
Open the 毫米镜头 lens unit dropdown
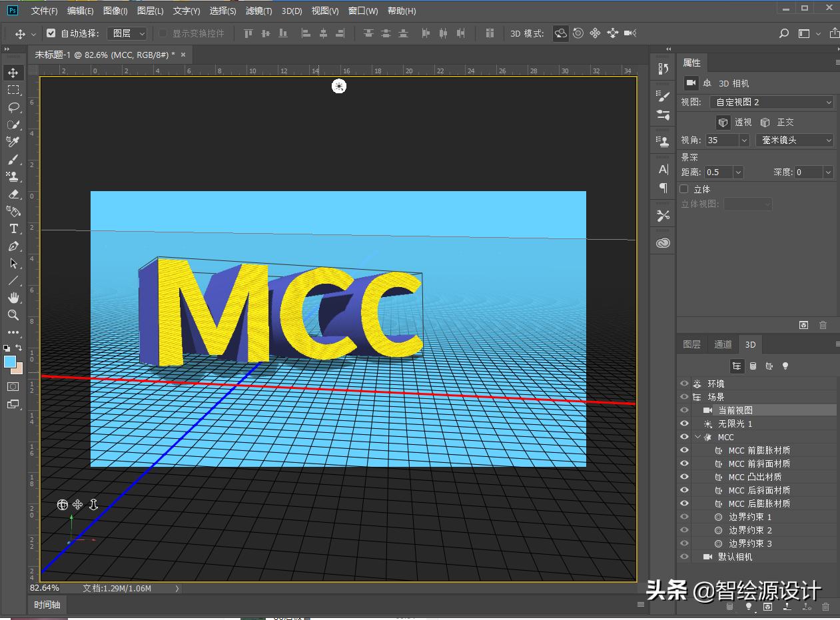tap(795, 141)
